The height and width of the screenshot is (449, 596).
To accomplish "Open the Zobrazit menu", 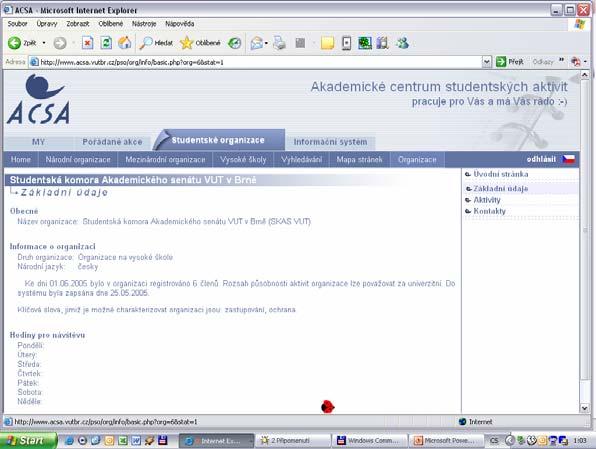I will [x=78, y=24].
